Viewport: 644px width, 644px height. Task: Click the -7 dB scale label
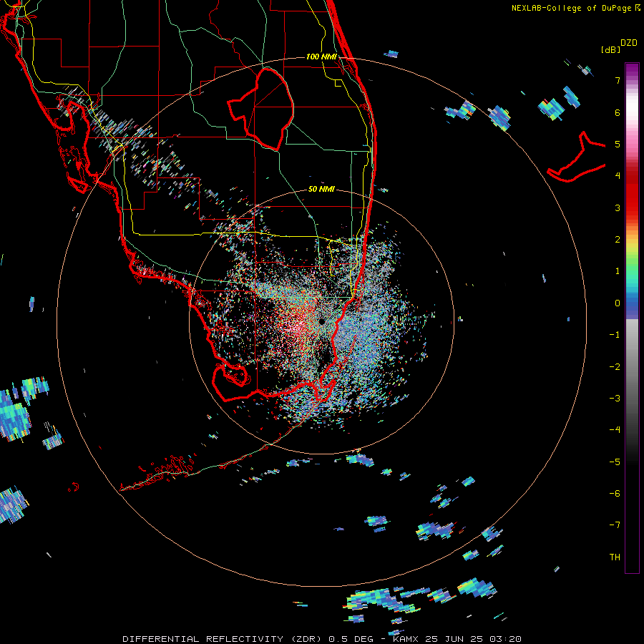615,525
